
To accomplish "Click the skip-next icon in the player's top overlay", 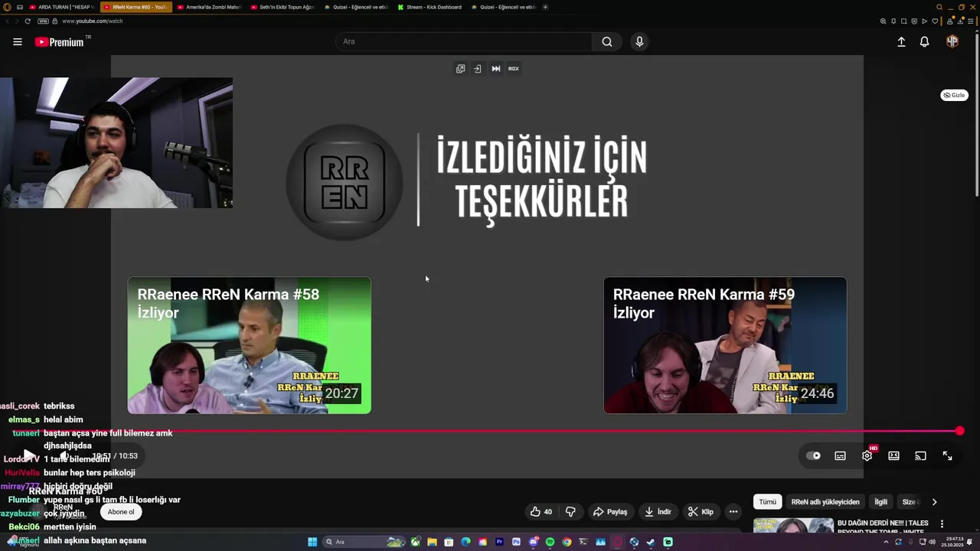I will [496, 69].
